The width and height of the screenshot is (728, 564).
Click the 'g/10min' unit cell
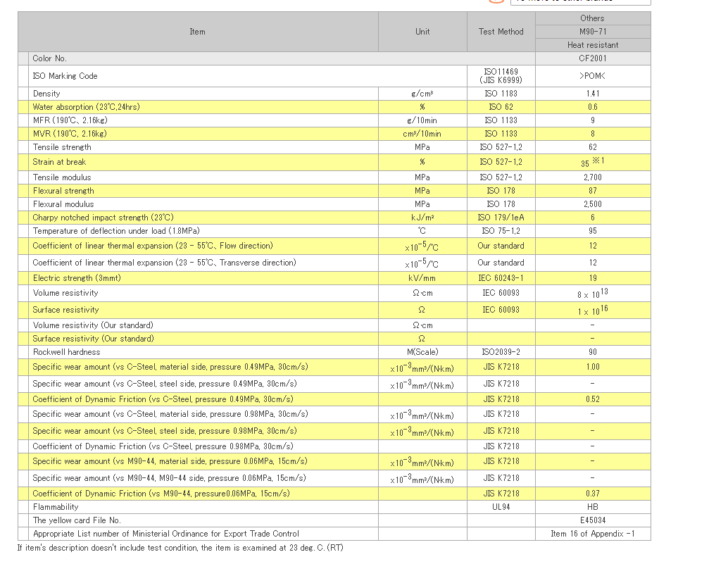422,120
